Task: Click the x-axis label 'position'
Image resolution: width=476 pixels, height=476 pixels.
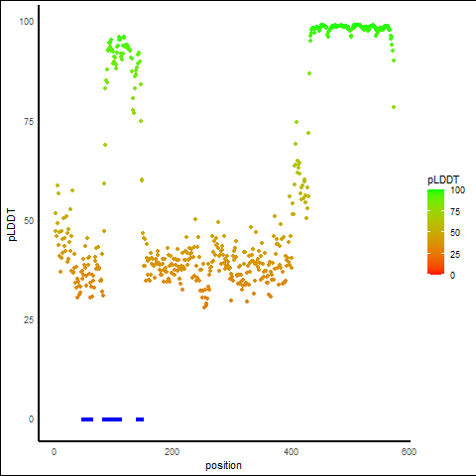Action: pyautogui.click(x=223, y=465)
